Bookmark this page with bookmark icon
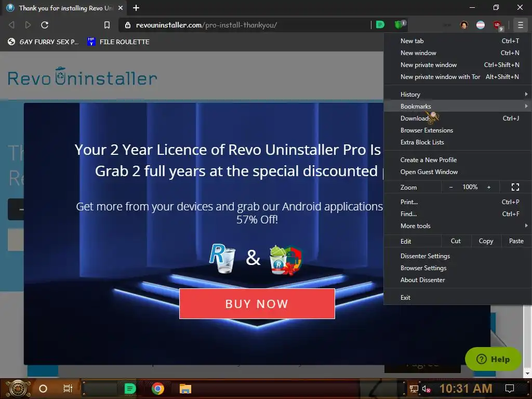 point(107,25)
